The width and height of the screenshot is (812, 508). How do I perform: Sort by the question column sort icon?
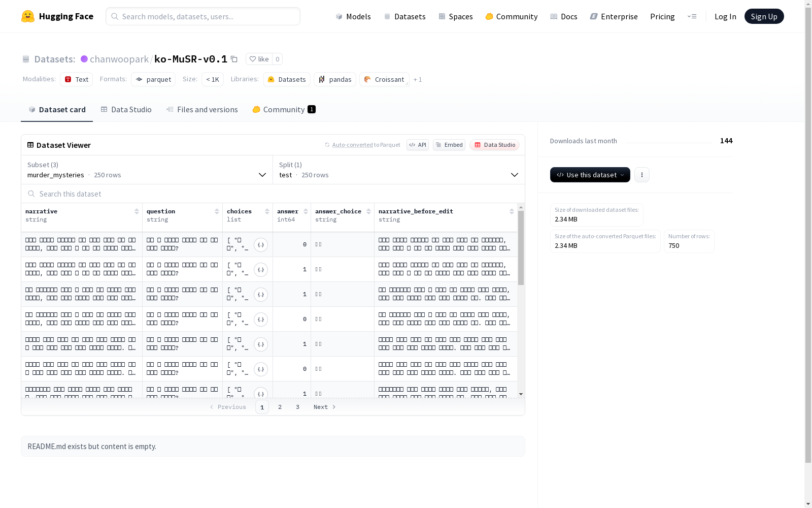pyautogui.click(x=217, y=211)
